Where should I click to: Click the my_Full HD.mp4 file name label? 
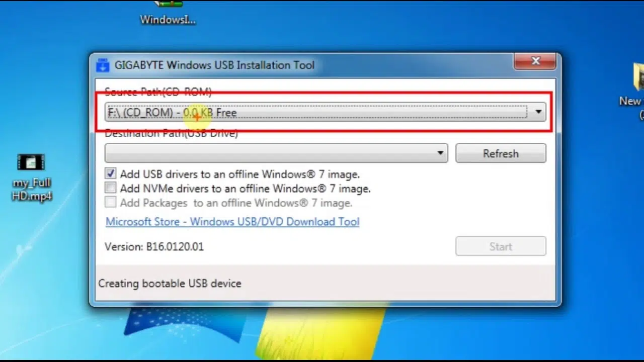[32, 190]
